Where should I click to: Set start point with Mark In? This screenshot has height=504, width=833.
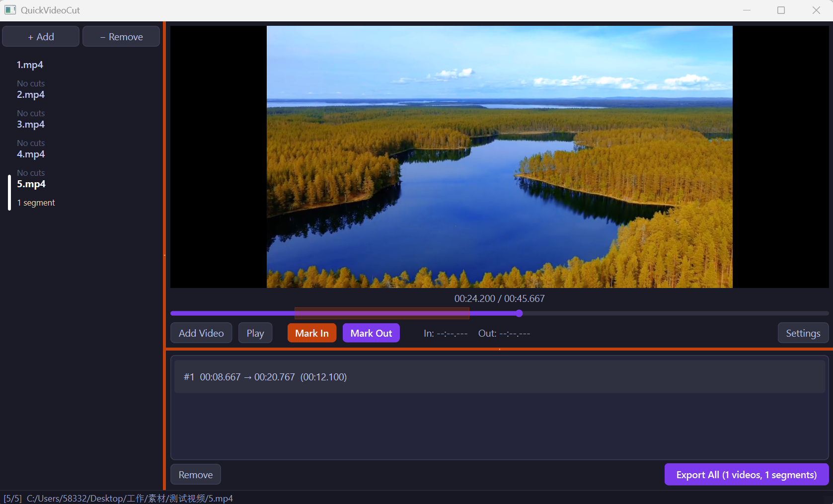312,333
